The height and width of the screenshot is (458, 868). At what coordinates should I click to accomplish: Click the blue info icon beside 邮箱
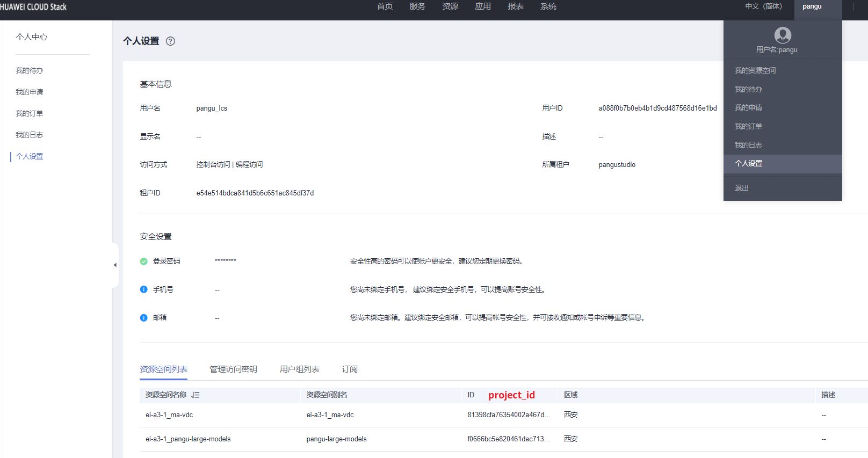(143, 318)
